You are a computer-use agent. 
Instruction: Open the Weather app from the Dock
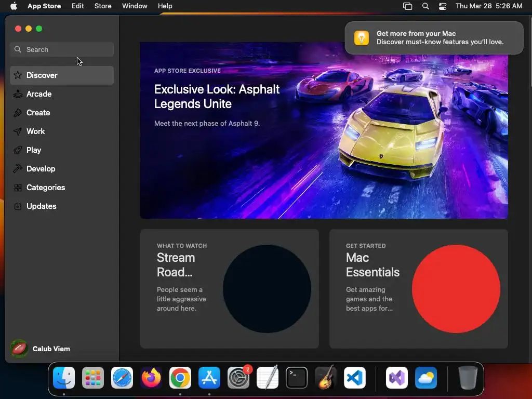426,378
